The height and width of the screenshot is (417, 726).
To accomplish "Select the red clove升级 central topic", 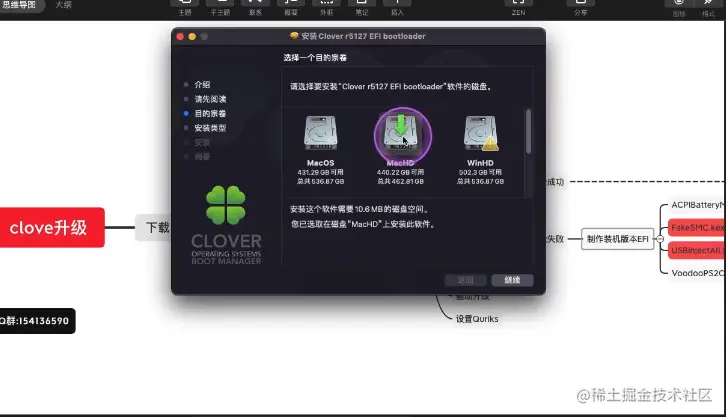I will (x=52, y=227).
